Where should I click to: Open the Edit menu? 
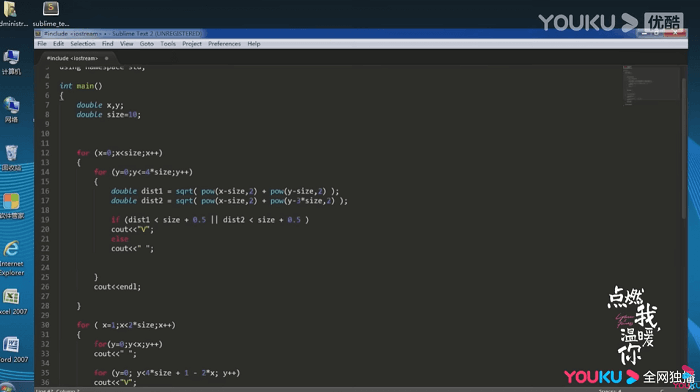[x=58, y=44]
